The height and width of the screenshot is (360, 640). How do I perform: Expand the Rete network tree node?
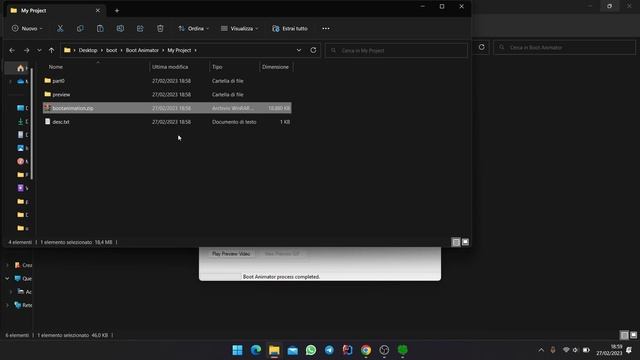(7, 305)
